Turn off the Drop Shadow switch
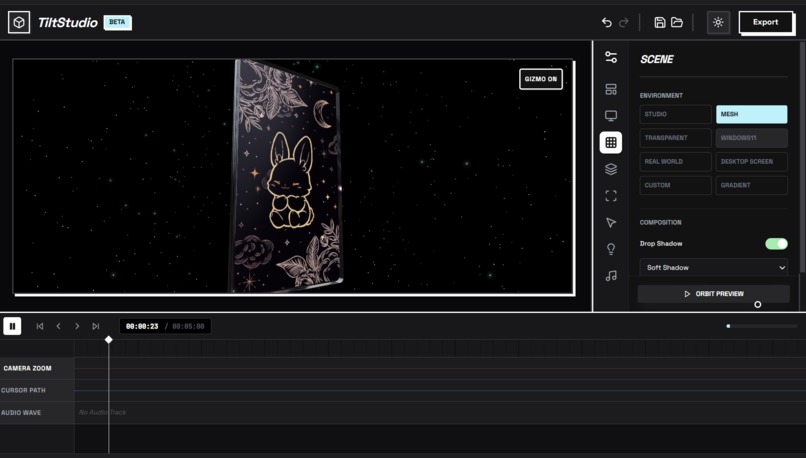Screen dimensions: 806x458 [x=776, y=244]
